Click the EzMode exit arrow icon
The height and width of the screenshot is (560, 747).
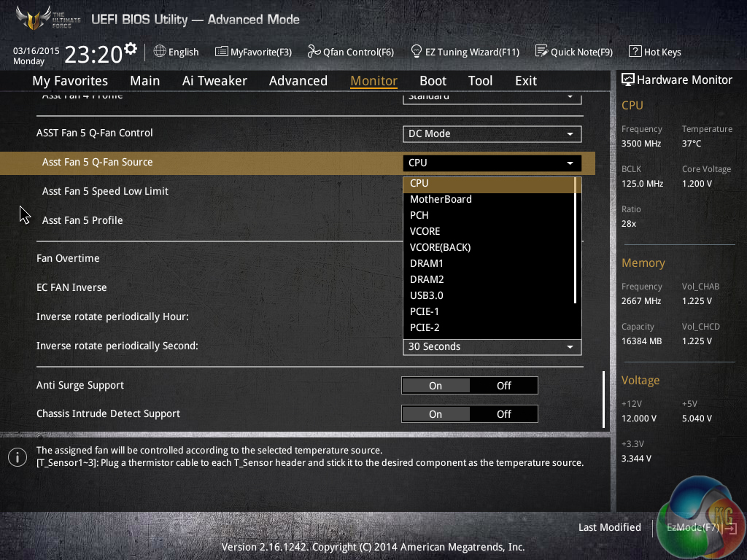pyautogui.click(x=729, y=528)
